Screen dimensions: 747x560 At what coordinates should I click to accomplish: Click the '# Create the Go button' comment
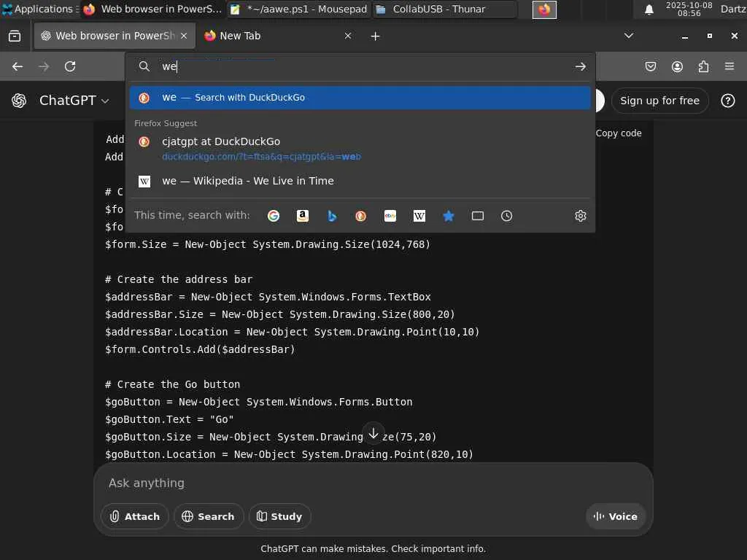pyautogui.click(x=172, y=384)
